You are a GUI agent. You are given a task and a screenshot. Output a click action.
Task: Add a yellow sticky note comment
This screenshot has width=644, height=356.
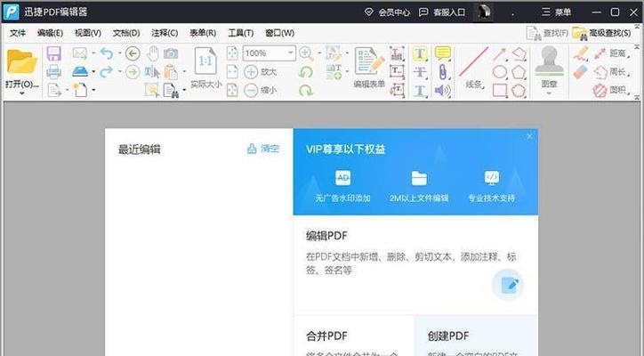tap(442, 53)
